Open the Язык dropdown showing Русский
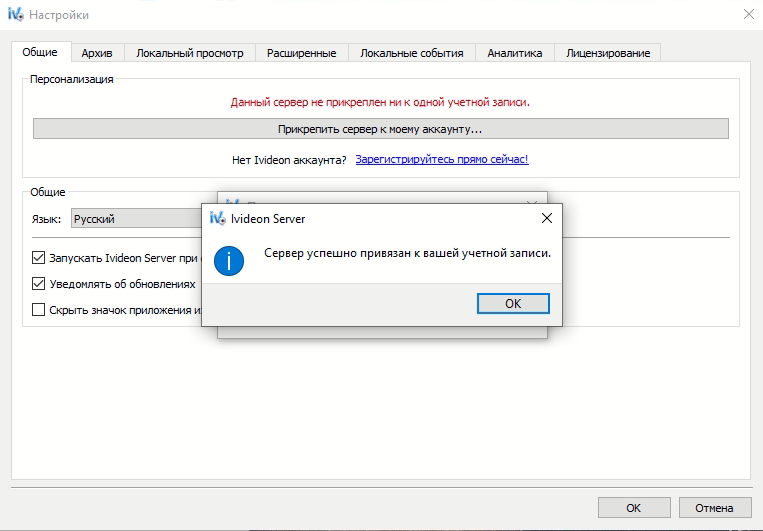 pyautogui.click(x=136, y=219)
